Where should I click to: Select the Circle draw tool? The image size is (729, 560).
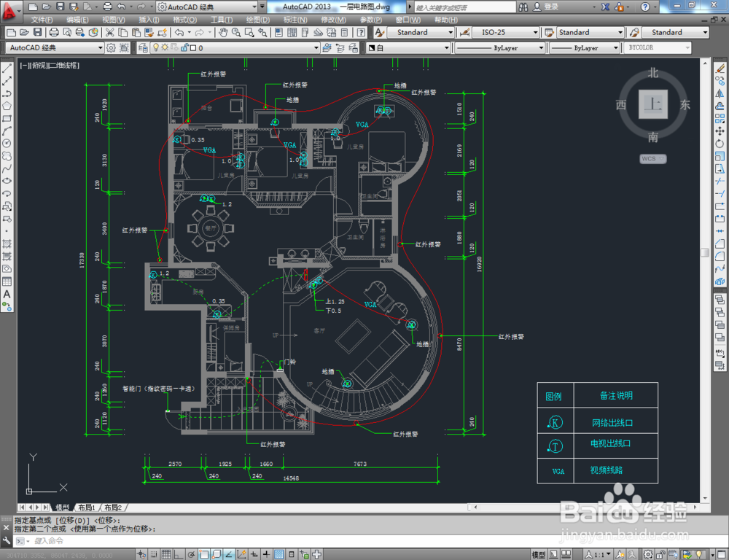pos(7,144)
